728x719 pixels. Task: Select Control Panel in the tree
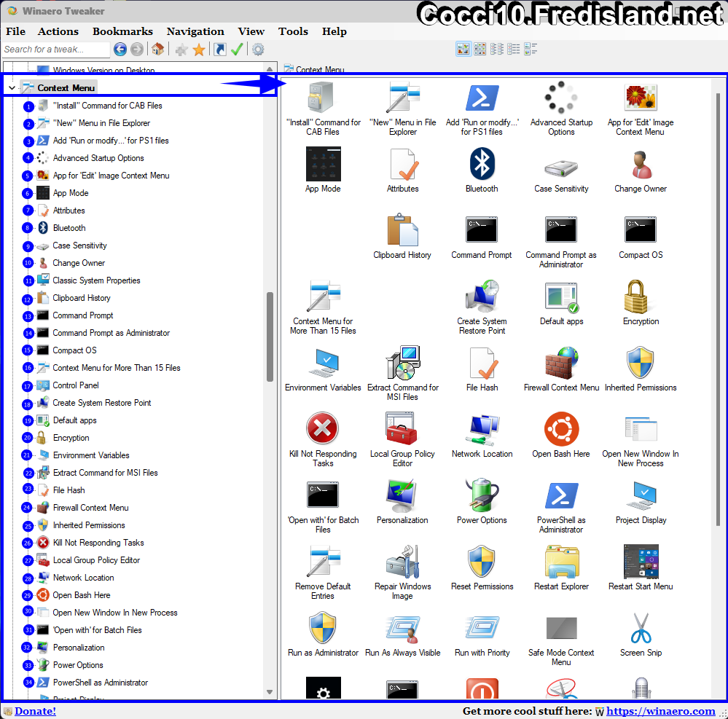pos(76,385)
